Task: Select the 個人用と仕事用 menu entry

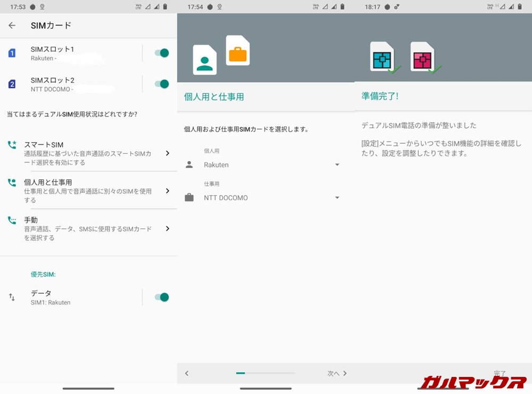Action: pos(88,191)
